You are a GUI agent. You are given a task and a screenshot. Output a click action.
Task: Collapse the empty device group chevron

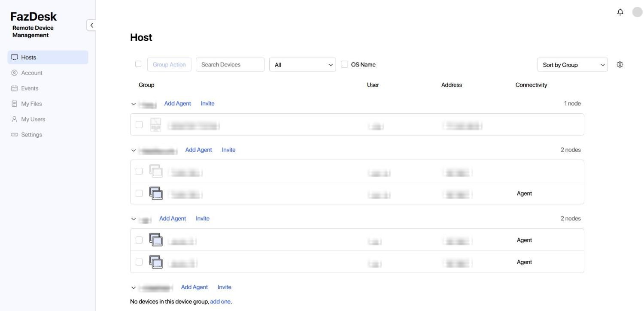(x=134, y=287)
